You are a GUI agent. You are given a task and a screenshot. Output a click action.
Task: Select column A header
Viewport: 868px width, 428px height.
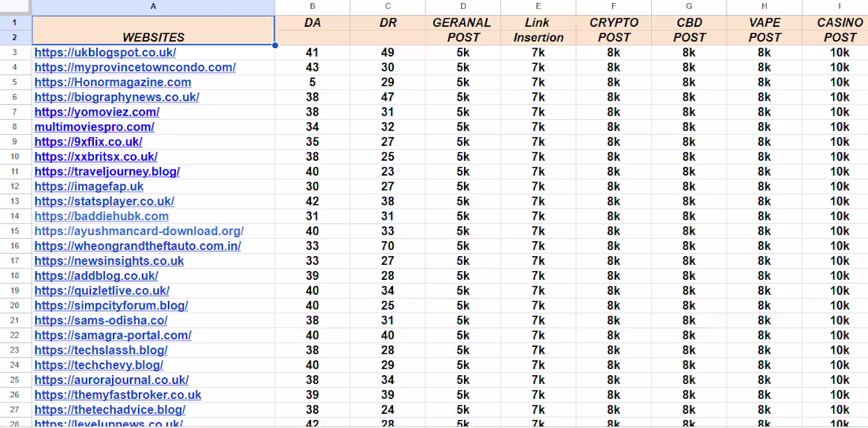coord(153,7)
